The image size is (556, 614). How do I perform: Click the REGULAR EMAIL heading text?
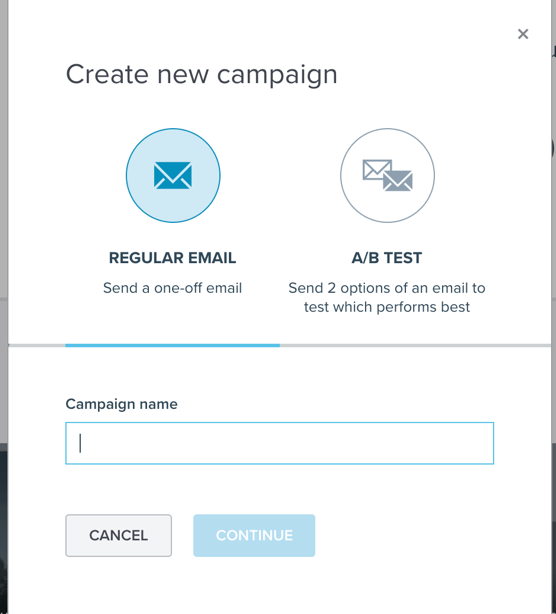coord(173,258)
